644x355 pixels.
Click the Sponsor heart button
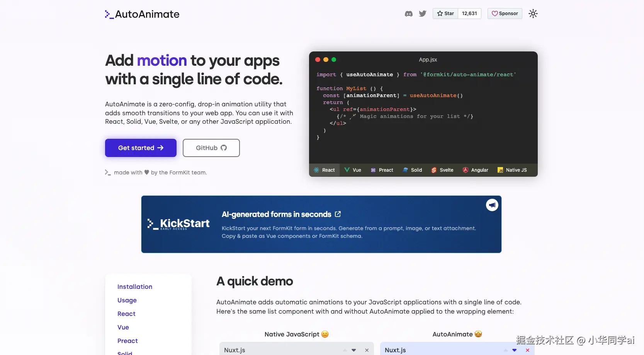(x=505, y=14)
